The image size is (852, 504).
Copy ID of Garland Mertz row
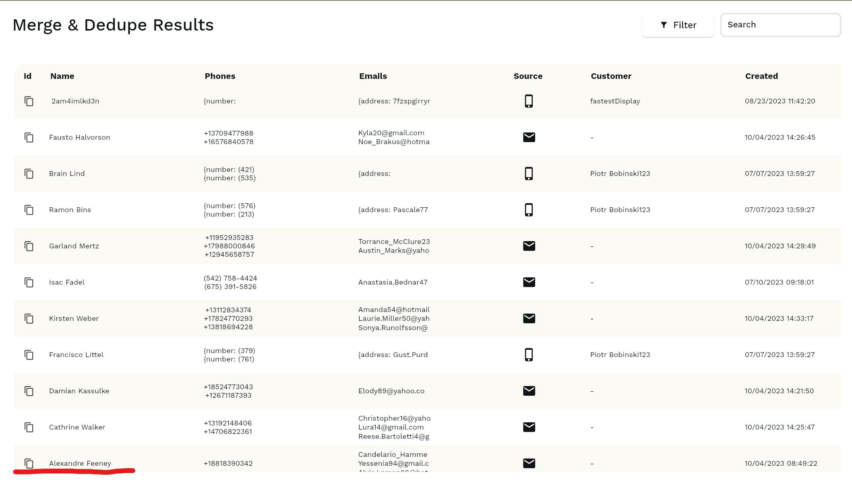(29, 246)
